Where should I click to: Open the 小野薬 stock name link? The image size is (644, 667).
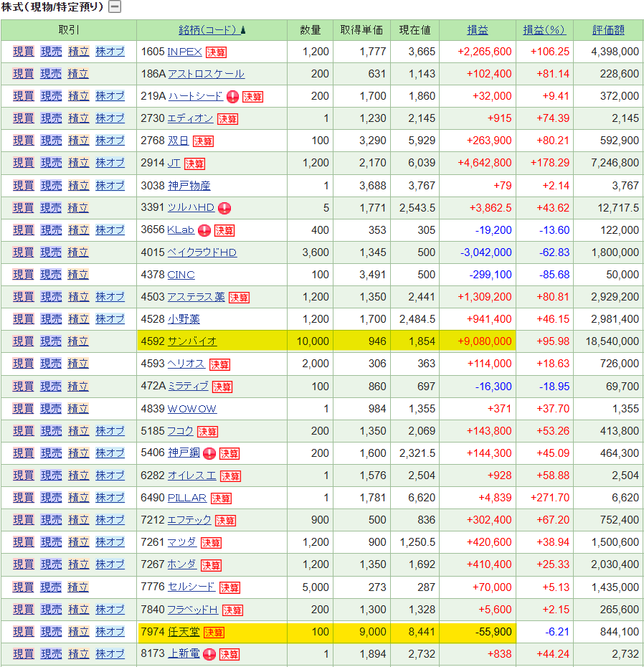coord(184,319)
